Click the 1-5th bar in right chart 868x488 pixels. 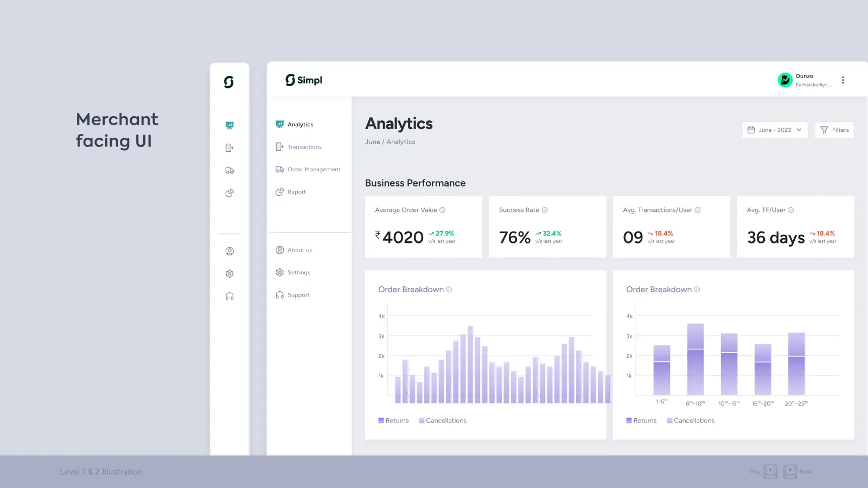[662, 370]
